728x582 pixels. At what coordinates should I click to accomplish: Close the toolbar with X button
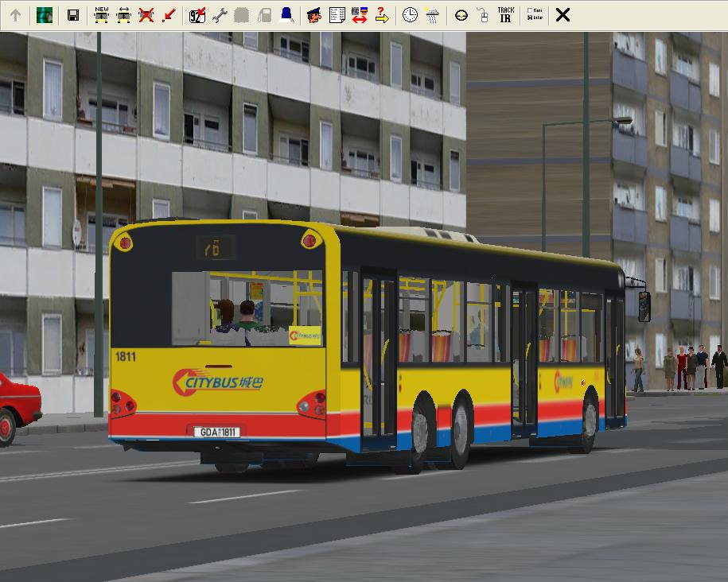tap(563, 15)
